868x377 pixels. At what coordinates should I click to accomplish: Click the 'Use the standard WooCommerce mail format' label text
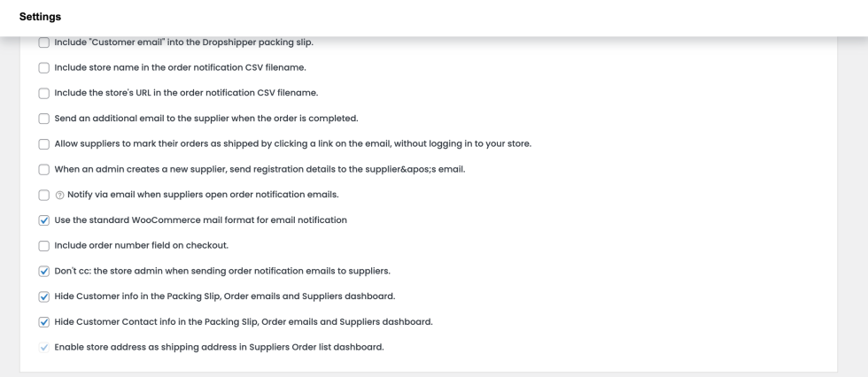pyautogui.click(x=201, y=220)
